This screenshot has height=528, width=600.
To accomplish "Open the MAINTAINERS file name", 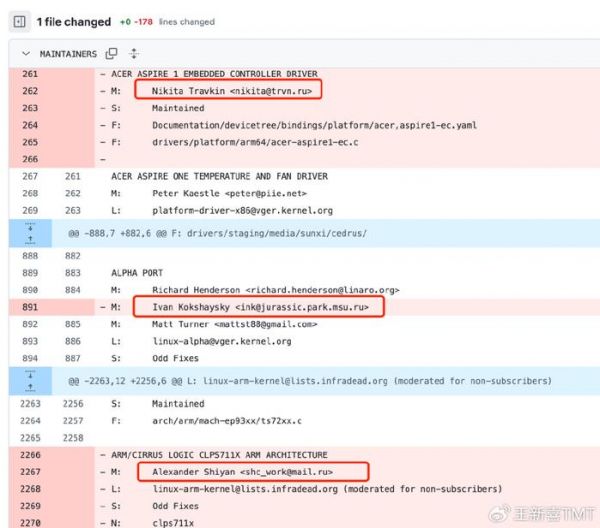I will 68,53.
